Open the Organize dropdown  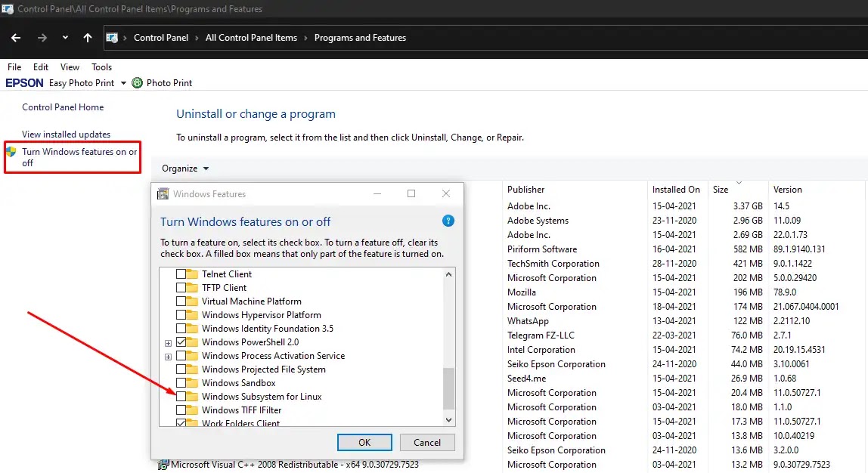click(185, 168)
